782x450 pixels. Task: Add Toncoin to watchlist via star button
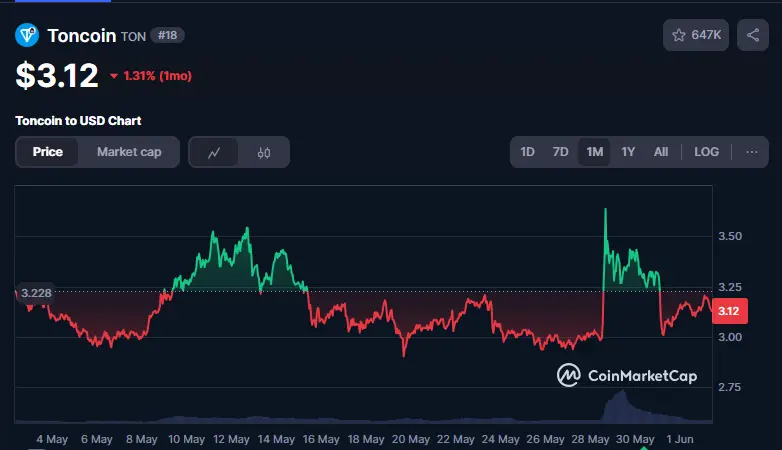[x=696, y=35]
